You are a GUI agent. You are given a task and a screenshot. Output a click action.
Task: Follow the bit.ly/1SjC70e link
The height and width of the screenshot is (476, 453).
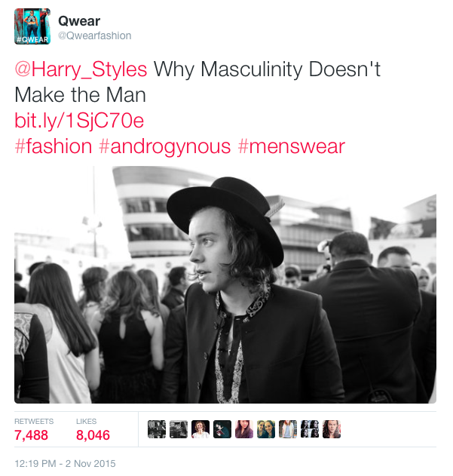click(79, 121)
